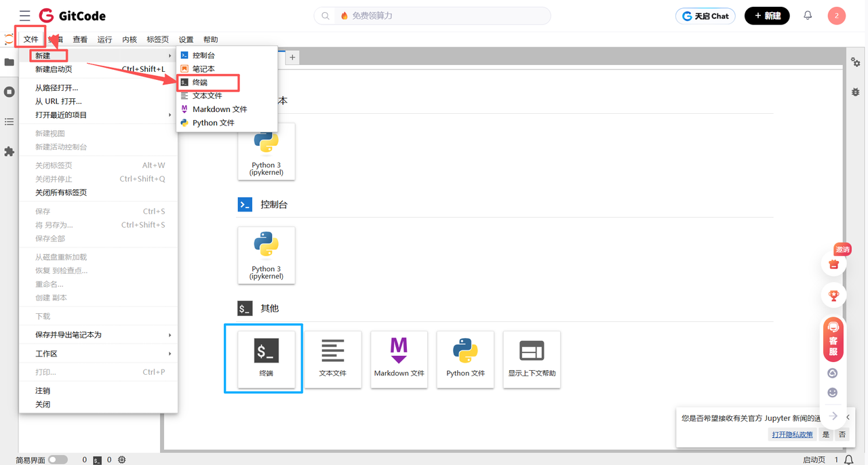Expand the 新建 submenu

pyautogui.click(x=98, y=56)
